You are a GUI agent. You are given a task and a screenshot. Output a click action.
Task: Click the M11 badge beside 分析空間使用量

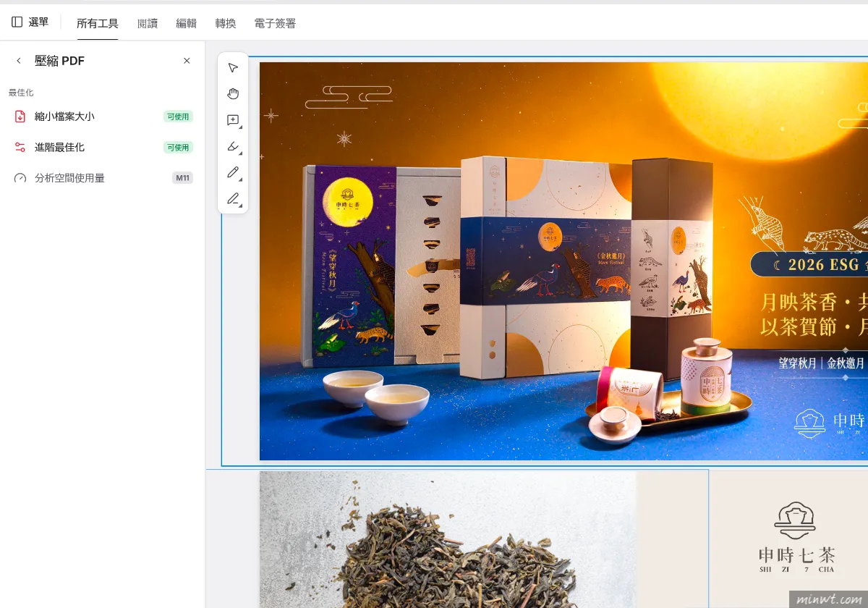[x=182, y=178]
